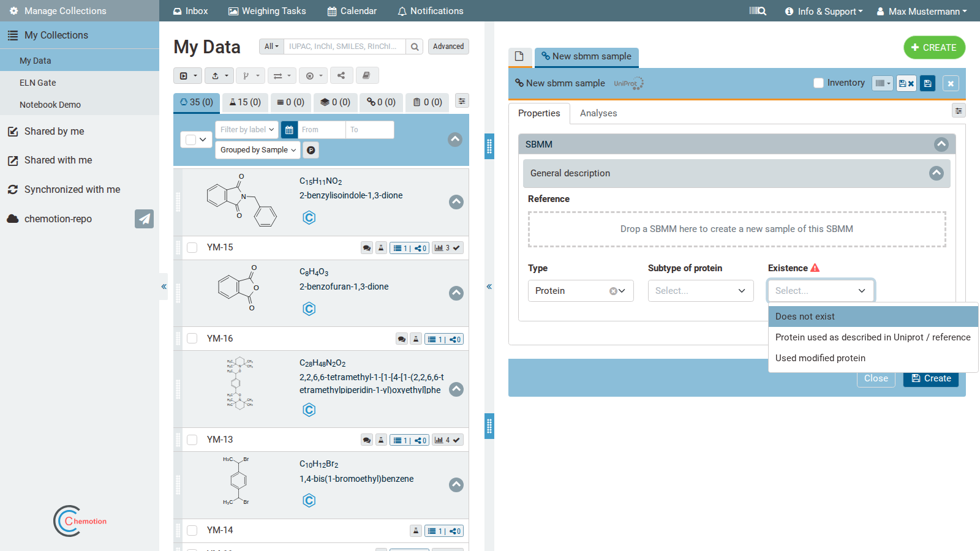Click the Advanced search button
The width and height of the screenshot is (980, 551).
pos(448,47)
